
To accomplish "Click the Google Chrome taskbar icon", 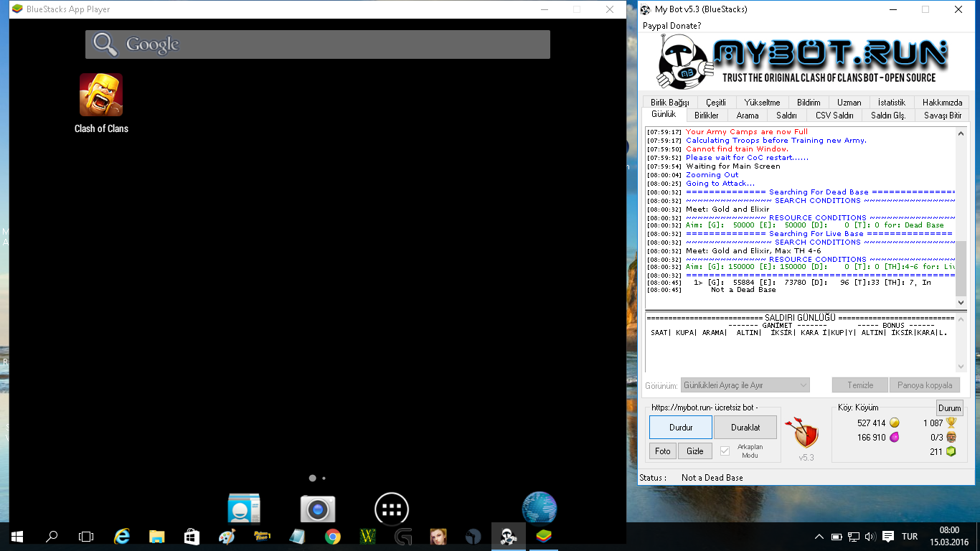I will click(x=332, y=536).
